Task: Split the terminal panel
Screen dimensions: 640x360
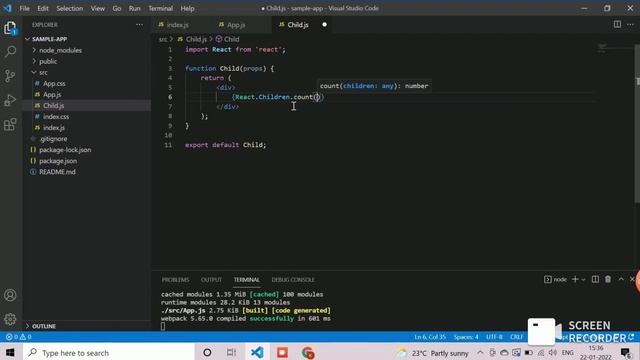Action: coord(595,279)
